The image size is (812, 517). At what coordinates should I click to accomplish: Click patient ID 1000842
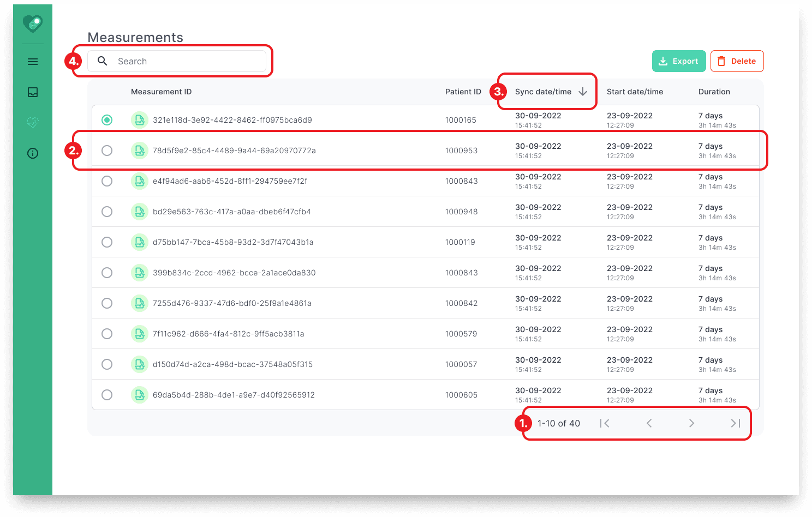(461, 303)
